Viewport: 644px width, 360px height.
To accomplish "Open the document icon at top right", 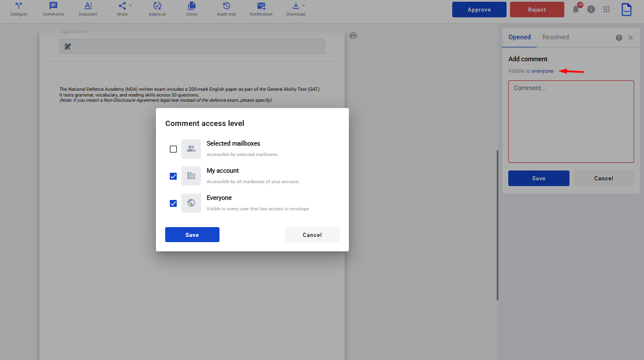I will pyautogui.click(x=626, y=9).
